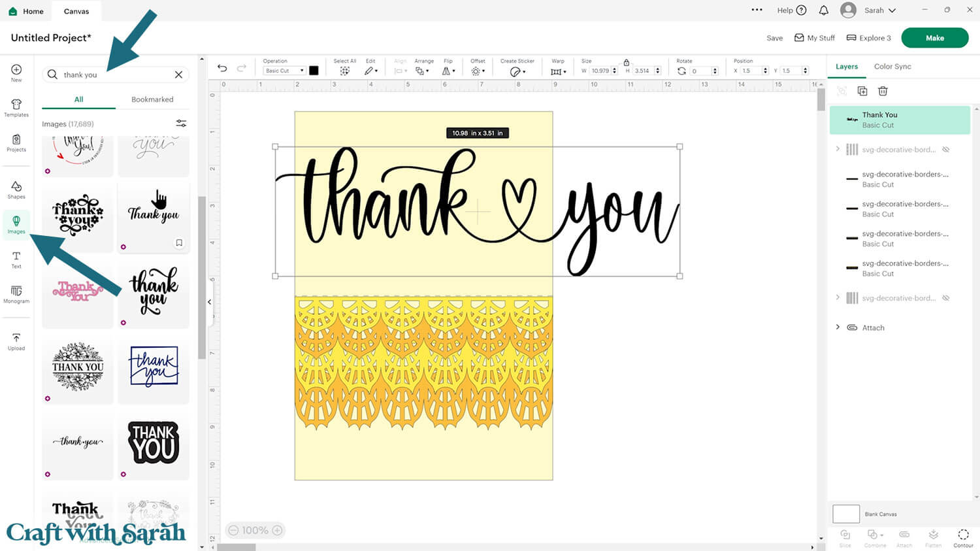
Task: Expand the first svg-decorative-bord group
Action: (838, 149)
